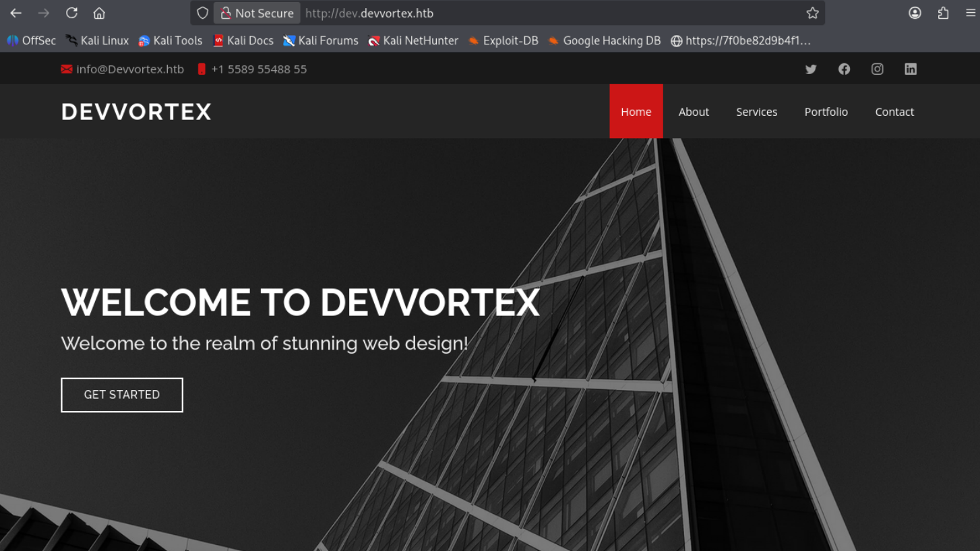
Task: Click the red envelope email icon
Action: pyautogui.click(x=66, y=69)
